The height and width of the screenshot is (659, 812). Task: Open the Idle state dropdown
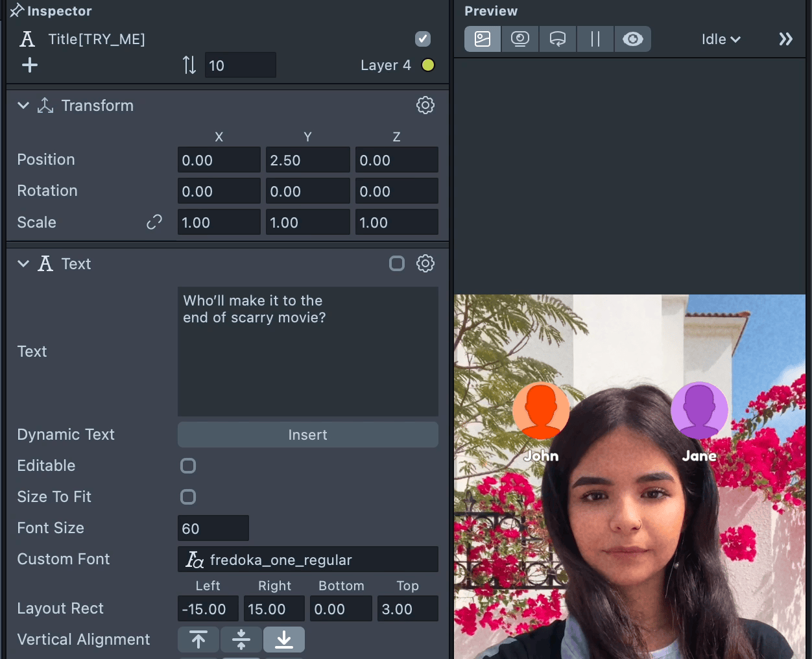(721, 39)
